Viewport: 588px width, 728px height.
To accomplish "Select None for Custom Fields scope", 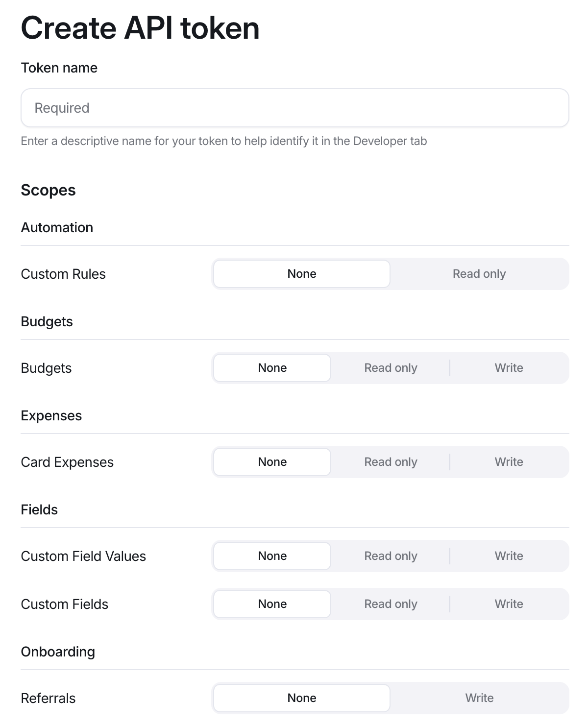I will [272, 604].
